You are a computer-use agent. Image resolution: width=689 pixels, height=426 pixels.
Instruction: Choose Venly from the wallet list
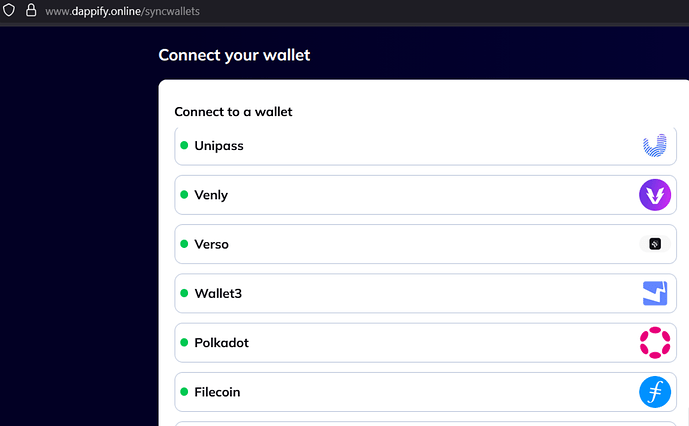[400, 195]
